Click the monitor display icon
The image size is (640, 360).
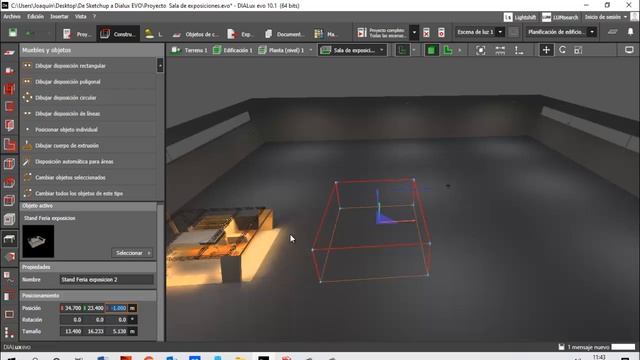tap(629, 50)
